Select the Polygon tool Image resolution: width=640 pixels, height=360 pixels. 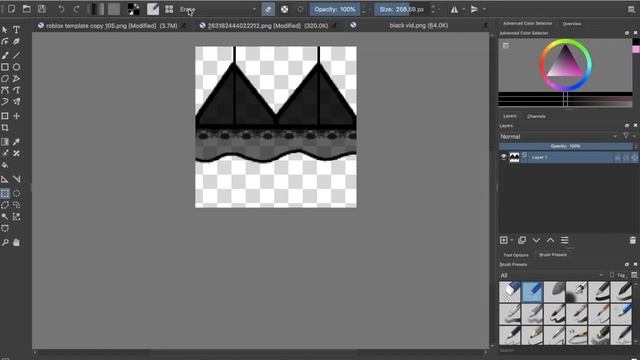pos(5,78)
